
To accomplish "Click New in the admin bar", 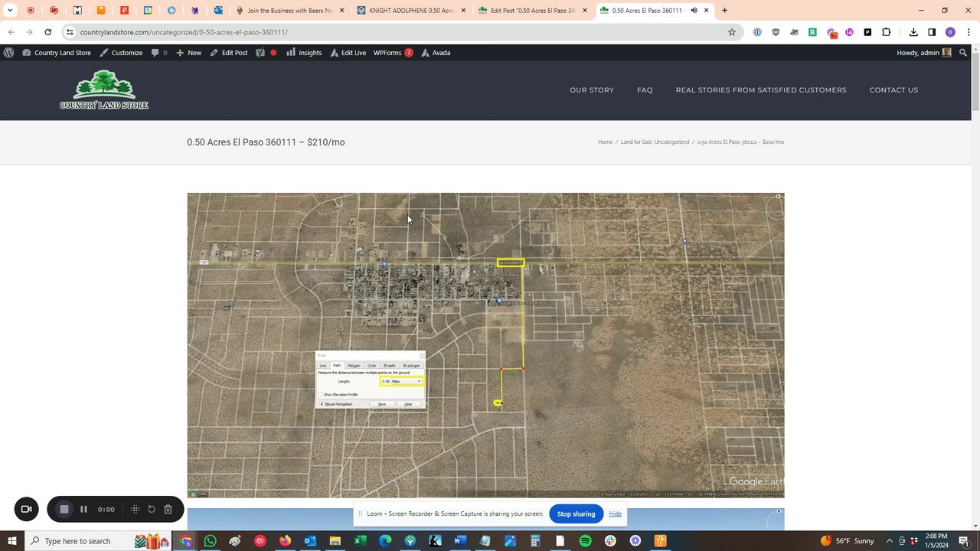I will click(188, 53).
